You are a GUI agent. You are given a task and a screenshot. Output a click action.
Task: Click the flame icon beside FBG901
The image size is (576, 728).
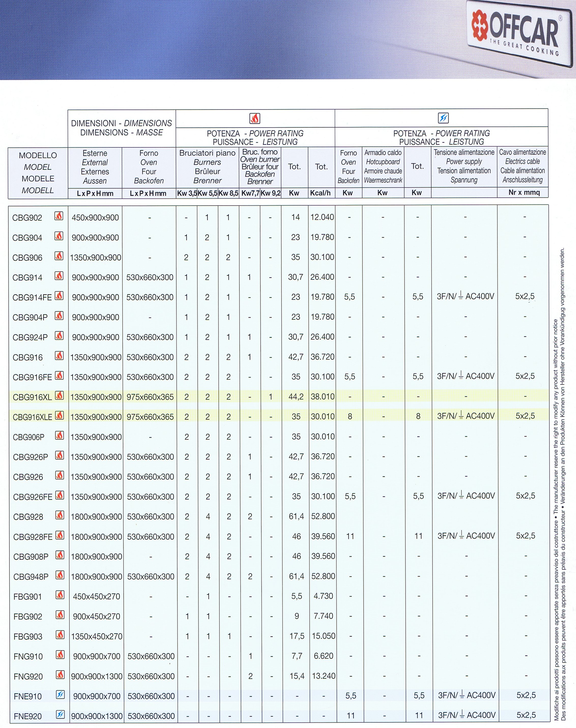pyautogui.click(x=60, y=595)
